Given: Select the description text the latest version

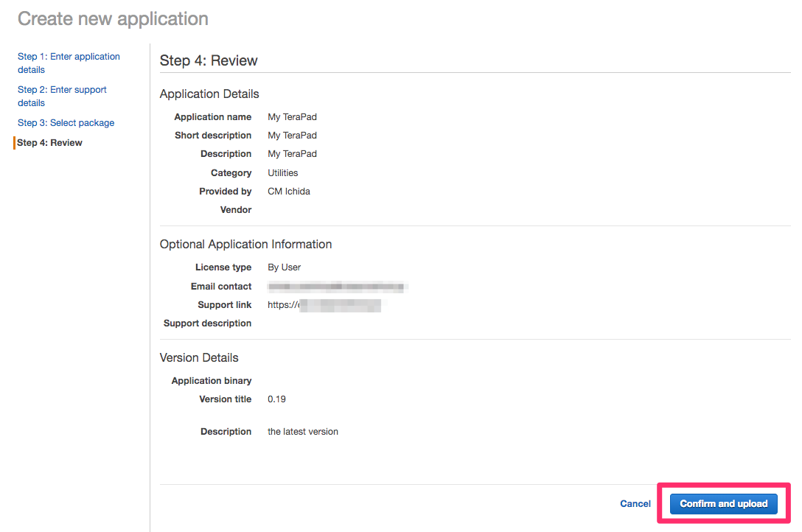Looking at the screenshot, I should (302, 431).
